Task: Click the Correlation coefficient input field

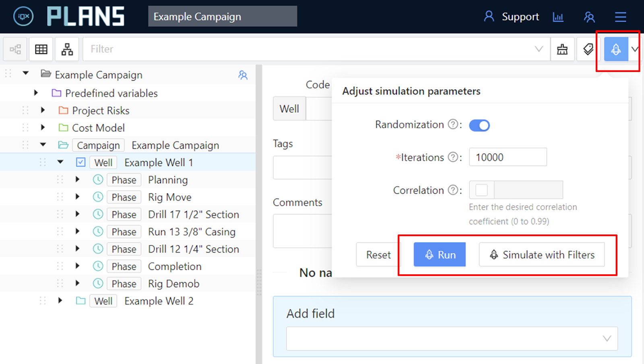Action: tap(528, 190)
